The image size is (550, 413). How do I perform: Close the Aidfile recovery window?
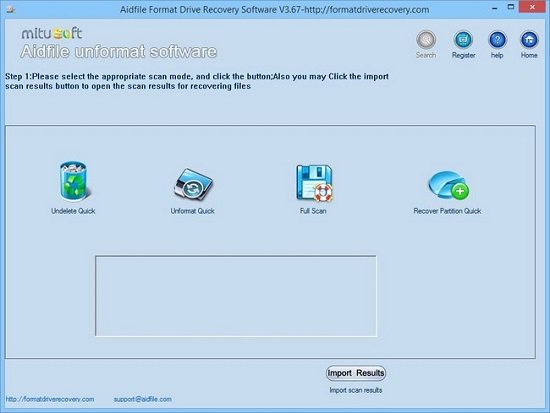coord(532,7)
